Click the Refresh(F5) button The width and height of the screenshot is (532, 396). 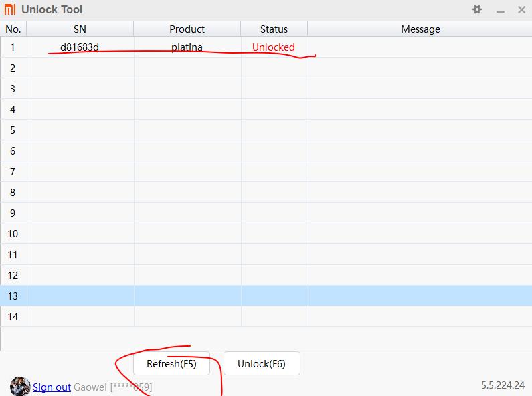click(171, 363)
